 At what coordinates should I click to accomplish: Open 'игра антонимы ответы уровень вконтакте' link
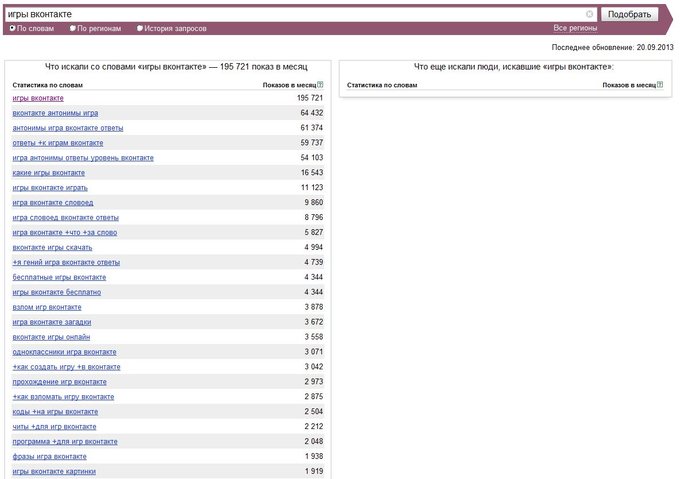[x=83, y=158]
